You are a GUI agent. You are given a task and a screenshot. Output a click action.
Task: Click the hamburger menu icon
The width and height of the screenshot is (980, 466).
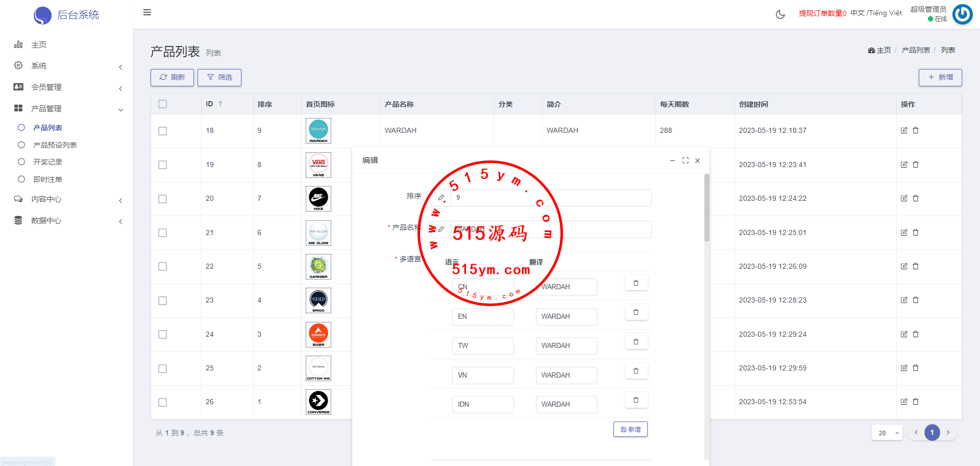(x=147, y=12)
